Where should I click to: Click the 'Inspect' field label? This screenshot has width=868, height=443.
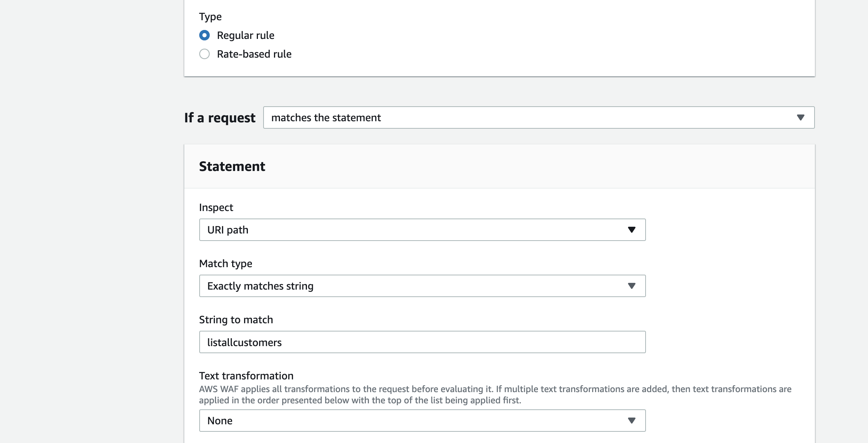216,207
